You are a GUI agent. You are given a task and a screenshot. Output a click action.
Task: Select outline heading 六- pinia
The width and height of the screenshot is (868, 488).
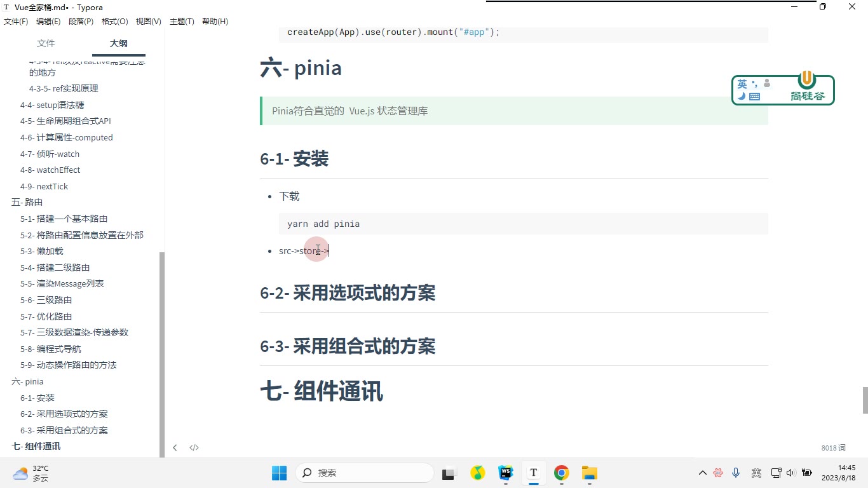[27, 382]
